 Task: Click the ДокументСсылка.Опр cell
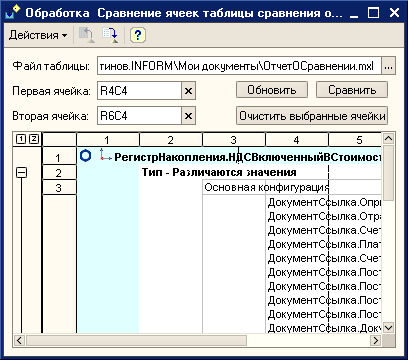(x=324, y=202)
